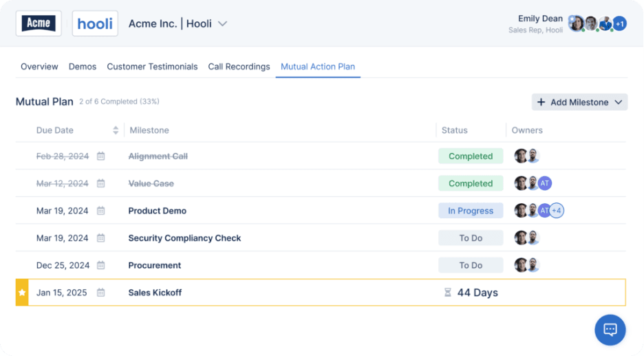Click the +4 owners badge on Product Demo

tap(557, 211)
